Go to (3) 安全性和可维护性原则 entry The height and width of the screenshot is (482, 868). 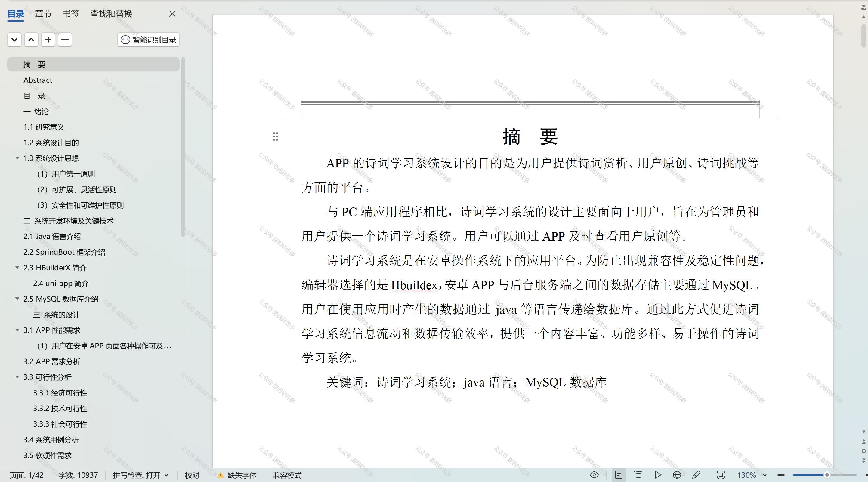click(93, 205)
